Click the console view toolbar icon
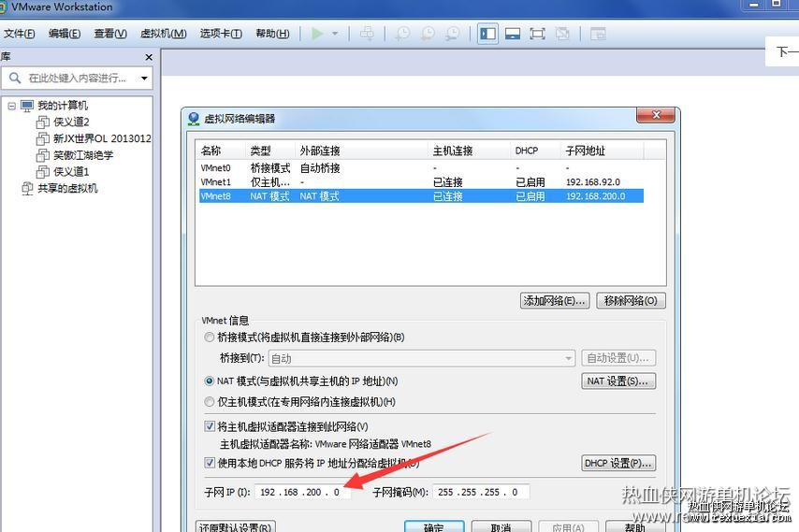The width and height of the screenshot is (799, 532). click(598, 34)
